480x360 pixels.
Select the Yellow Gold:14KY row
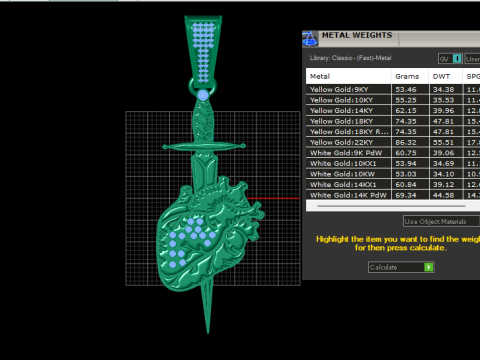(x=393, y=110)
